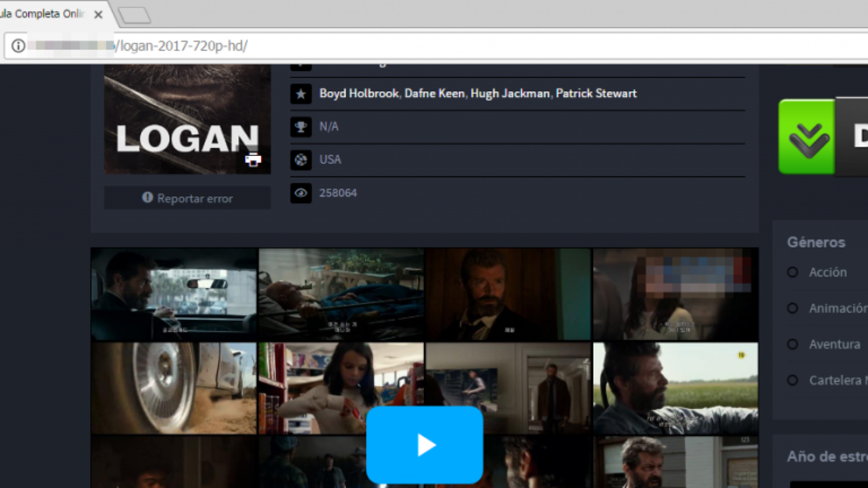Select the Acción genre radio button
Viewport: 868px width, 488px height.
pos(793,273)
